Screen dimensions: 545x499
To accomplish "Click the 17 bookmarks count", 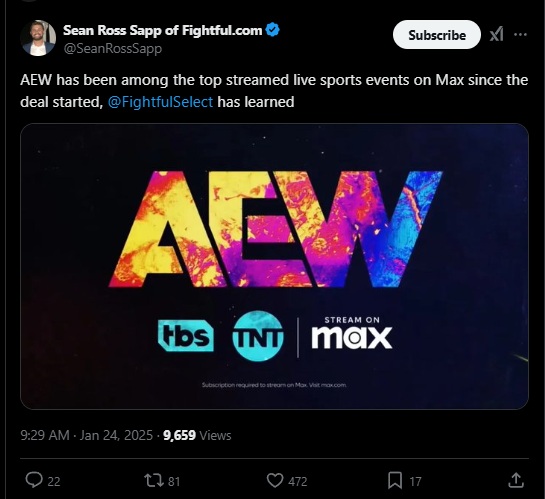I will [x=415, y=482].
